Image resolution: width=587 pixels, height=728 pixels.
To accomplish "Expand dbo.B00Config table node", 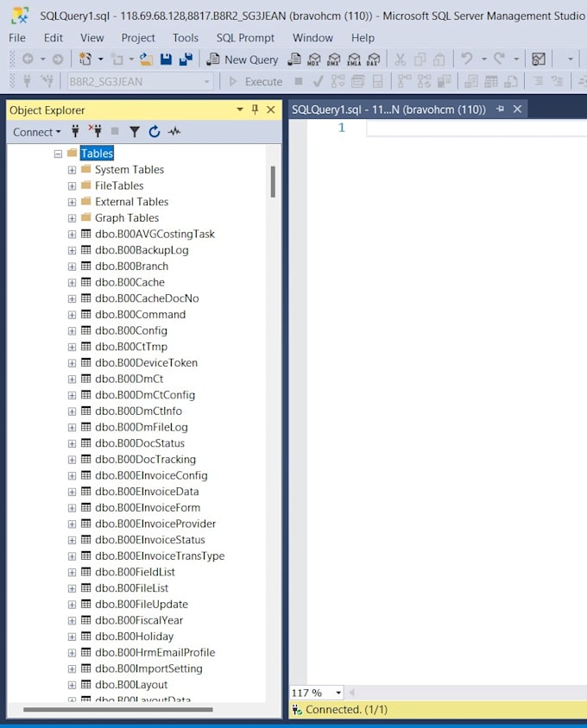I will coord(72,331).
